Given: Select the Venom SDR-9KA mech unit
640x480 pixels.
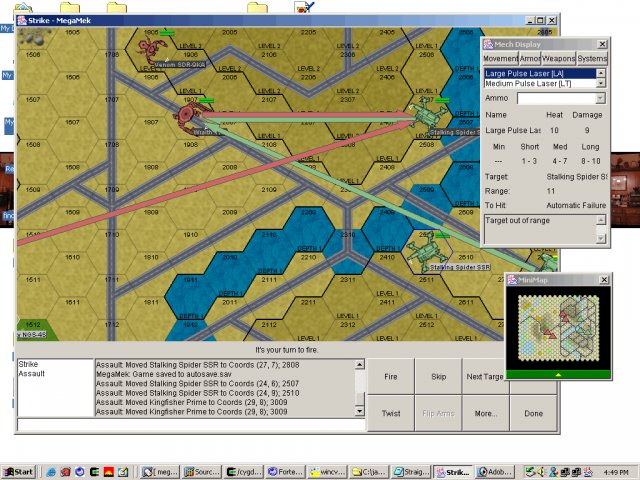Looking at the screenshot, I should (x=150, y=50).
